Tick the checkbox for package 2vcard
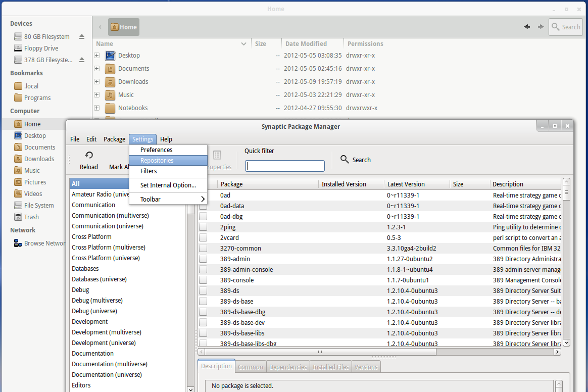588x392 pixels. 203,237
